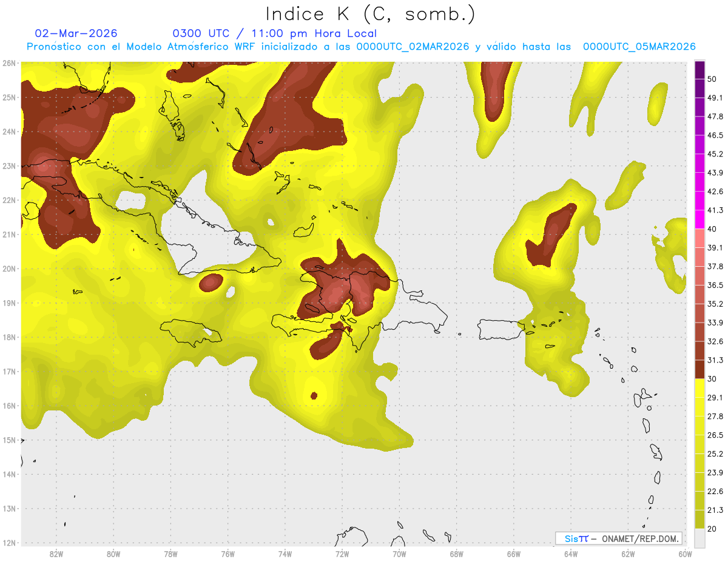Click the longitude label "76W"

point(228,554)
